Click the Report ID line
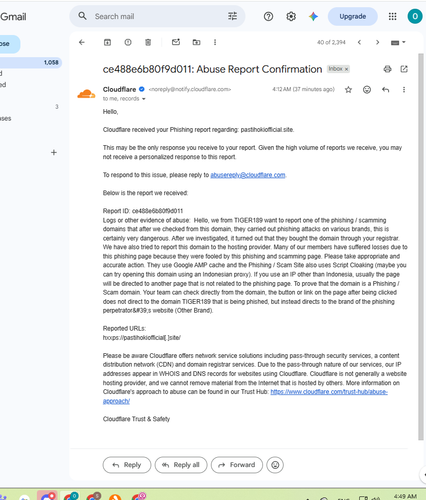The image size is (426, 500). pyautogui.click(x=143, y=211)
